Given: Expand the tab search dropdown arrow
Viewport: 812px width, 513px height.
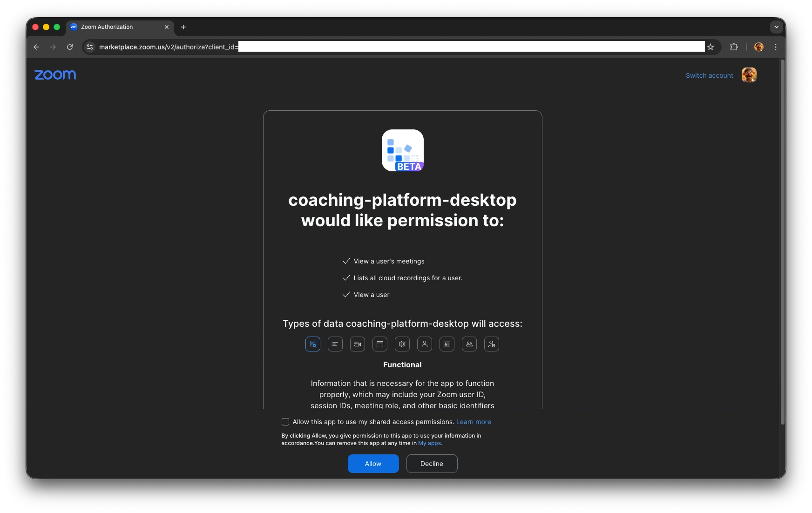Looking at the screenshot, I should [776, 27].
